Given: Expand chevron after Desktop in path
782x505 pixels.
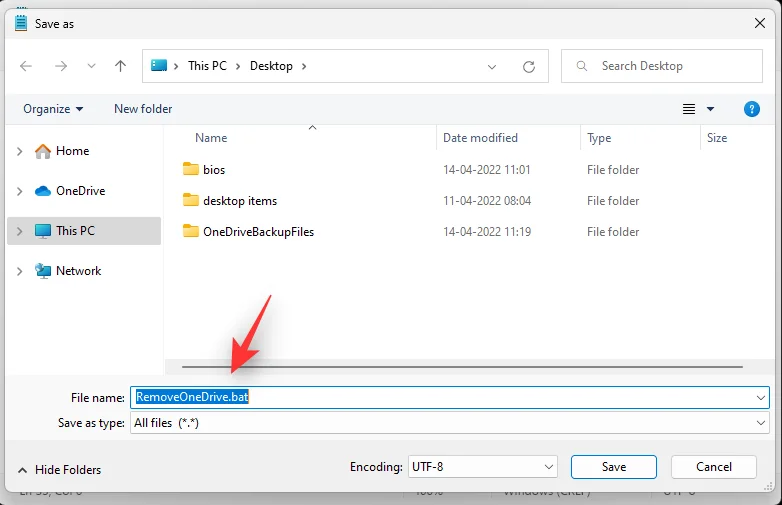Looking at the screenshot, I should coord(304,66).
